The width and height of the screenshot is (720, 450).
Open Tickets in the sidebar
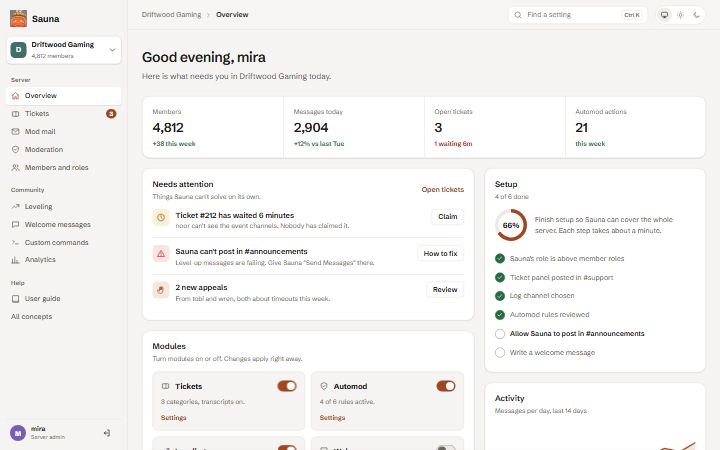tap(63, 113)
